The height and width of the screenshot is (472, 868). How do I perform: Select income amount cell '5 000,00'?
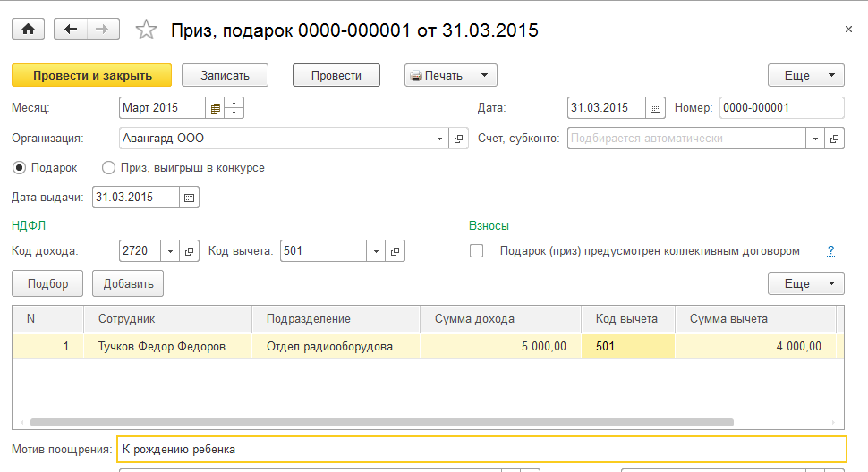pyautogui.click(x=500, y=347)
